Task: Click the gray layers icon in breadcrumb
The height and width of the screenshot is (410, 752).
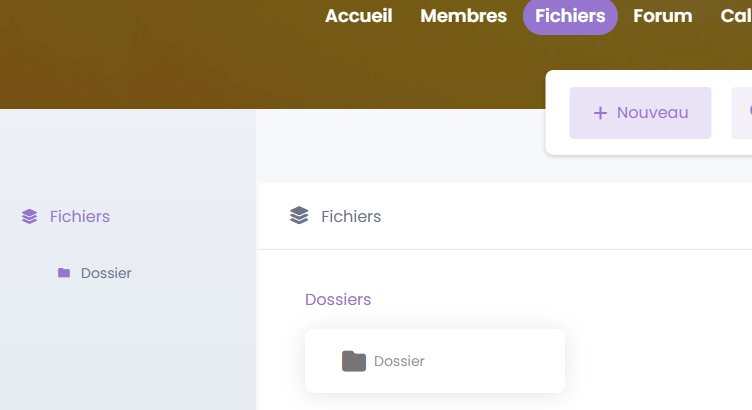Action: 299,216
